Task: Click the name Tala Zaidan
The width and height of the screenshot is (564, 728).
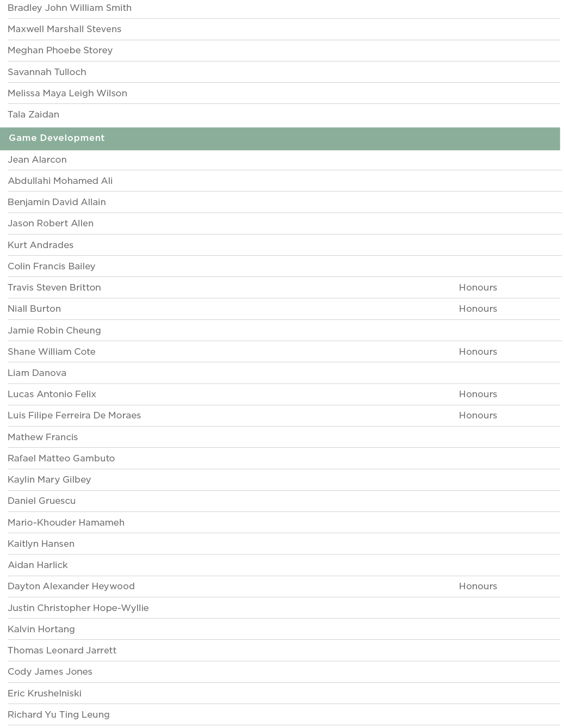Action: (x=33, y=114)
